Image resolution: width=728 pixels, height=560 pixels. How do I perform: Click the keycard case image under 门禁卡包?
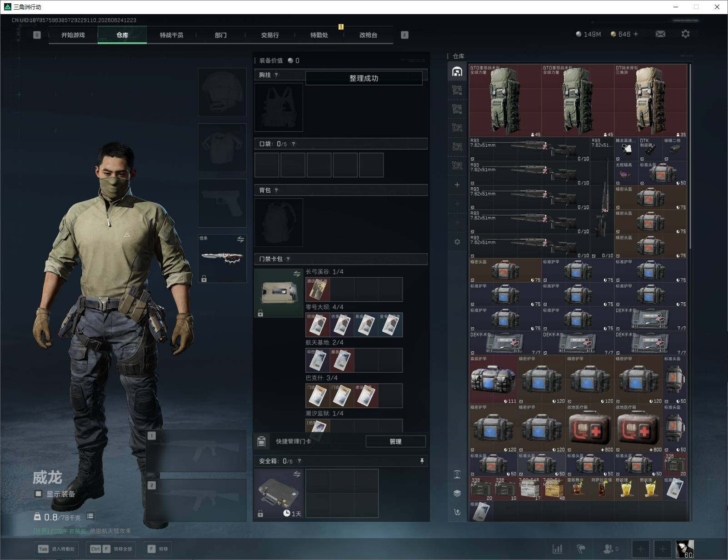(x=279, y=293)
